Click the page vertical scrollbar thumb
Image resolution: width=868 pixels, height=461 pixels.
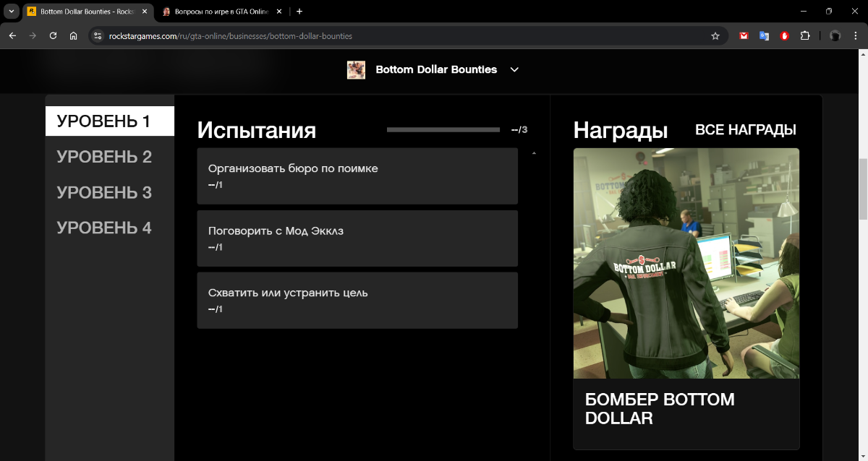(863, 189)
